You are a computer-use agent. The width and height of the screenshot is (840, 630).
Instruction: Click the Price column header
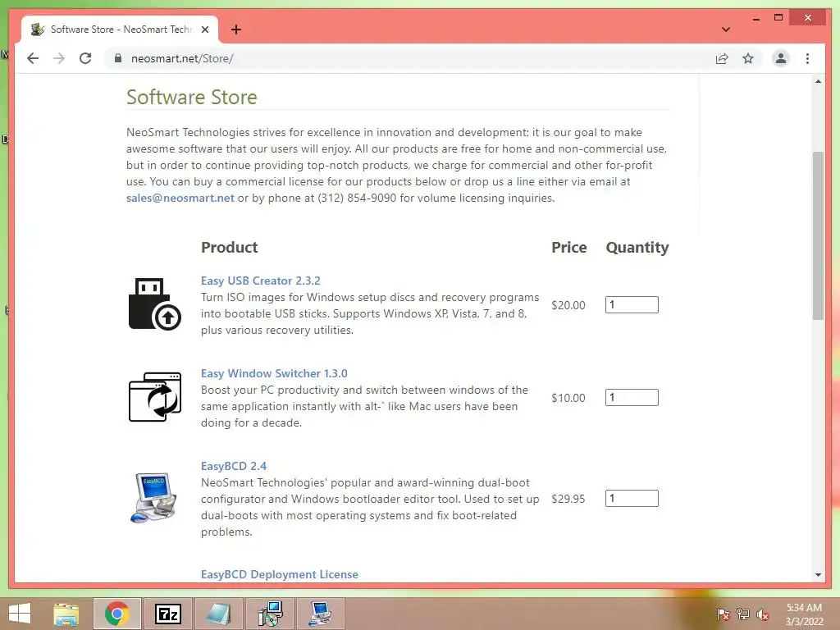click(569, 248)
